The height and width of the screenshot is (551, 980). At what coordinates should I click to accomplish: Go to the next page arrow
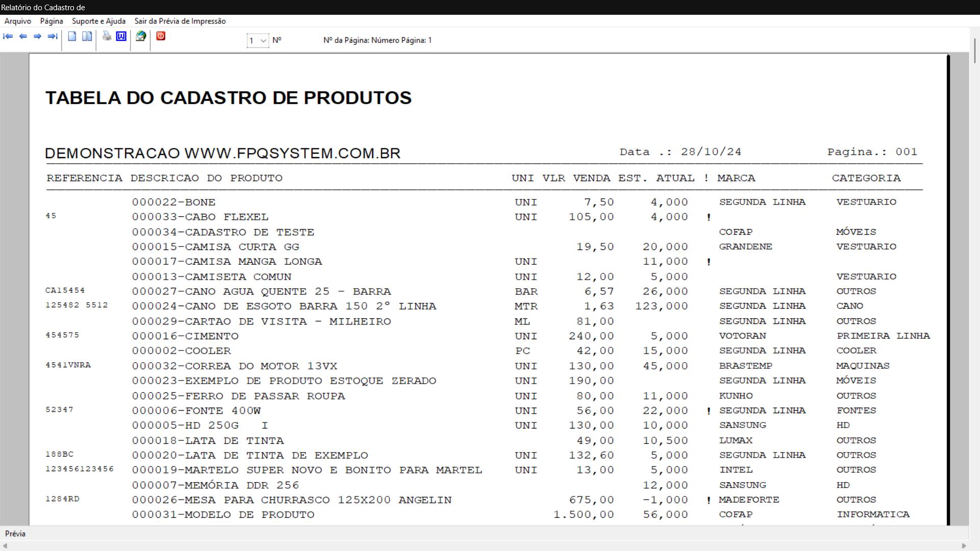coord(37,36)
